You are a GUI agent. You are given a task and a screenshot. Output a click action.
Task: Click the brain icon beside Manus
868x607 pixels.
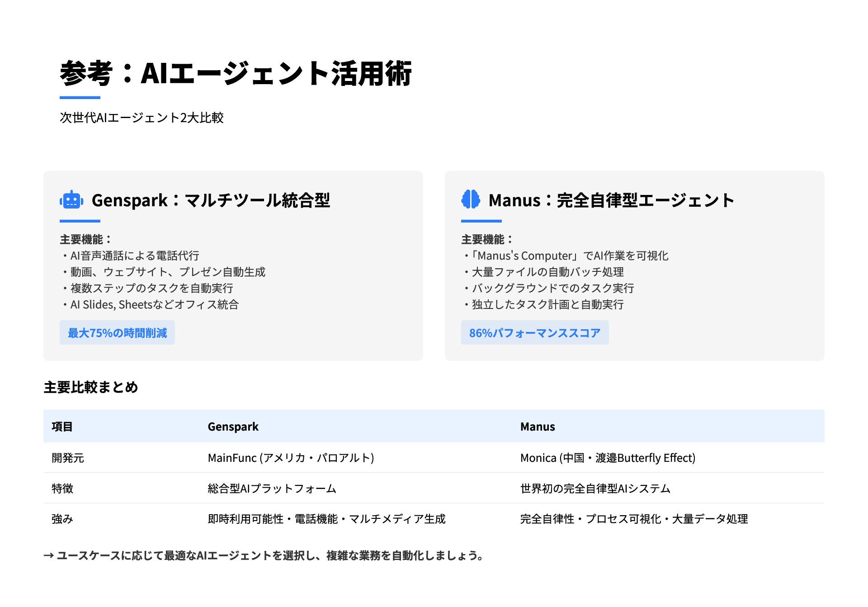pyautogui.click(x=471, y=199)
